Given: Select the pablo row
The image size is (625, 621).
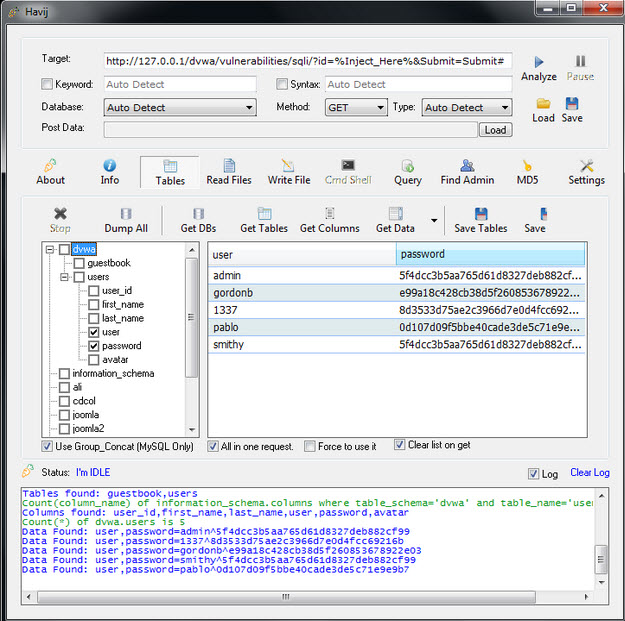Looking at the screenshot, I should 397,327.
